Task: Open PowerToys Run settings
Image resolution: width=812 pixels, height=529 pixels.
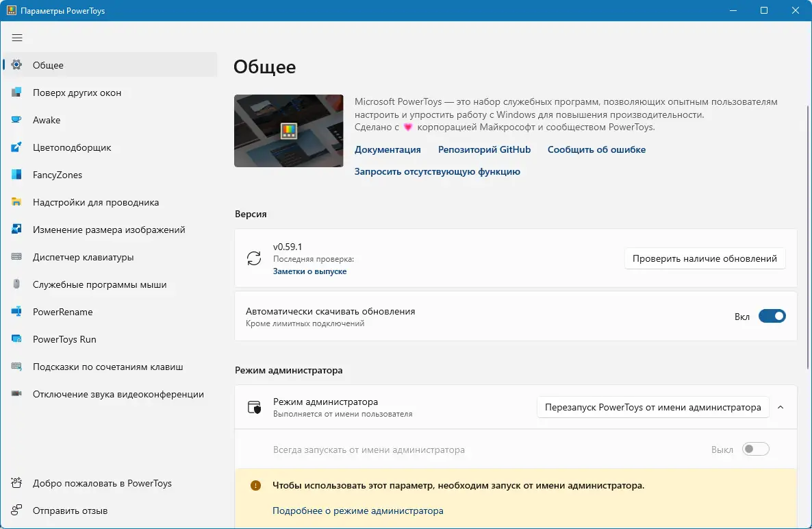Action: [110, 339]
